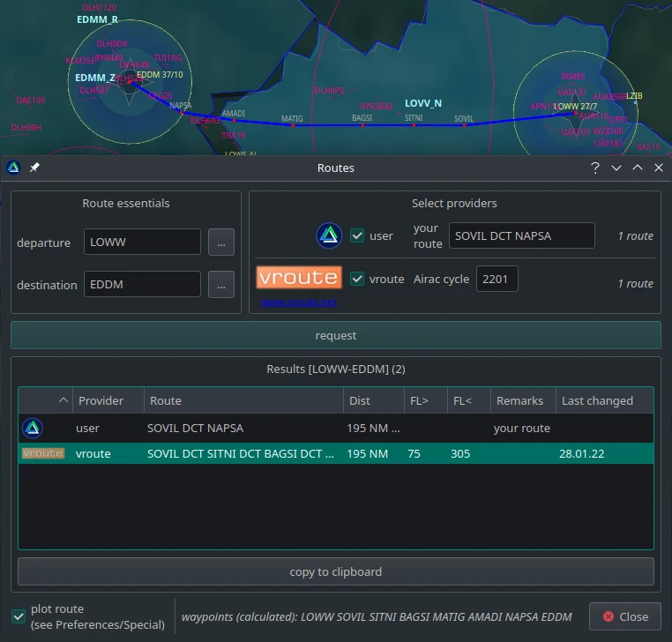672x642 pixels.
Task: Click the app logo in the title bar
Action: pyautogui.click(x=13, y=168)
